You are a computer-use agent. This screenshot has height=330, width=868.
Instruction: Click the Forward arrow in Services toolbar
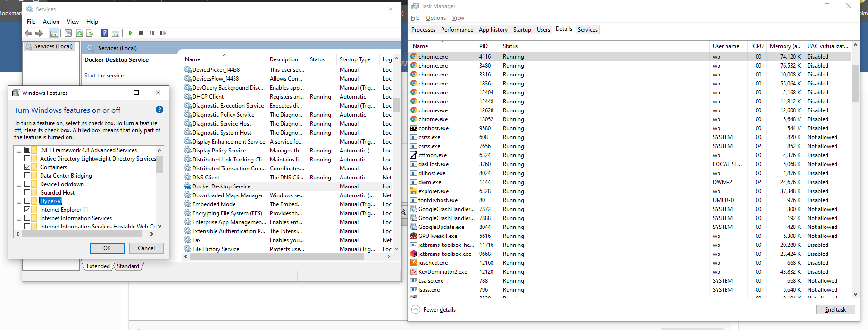(x=39, y=33)
